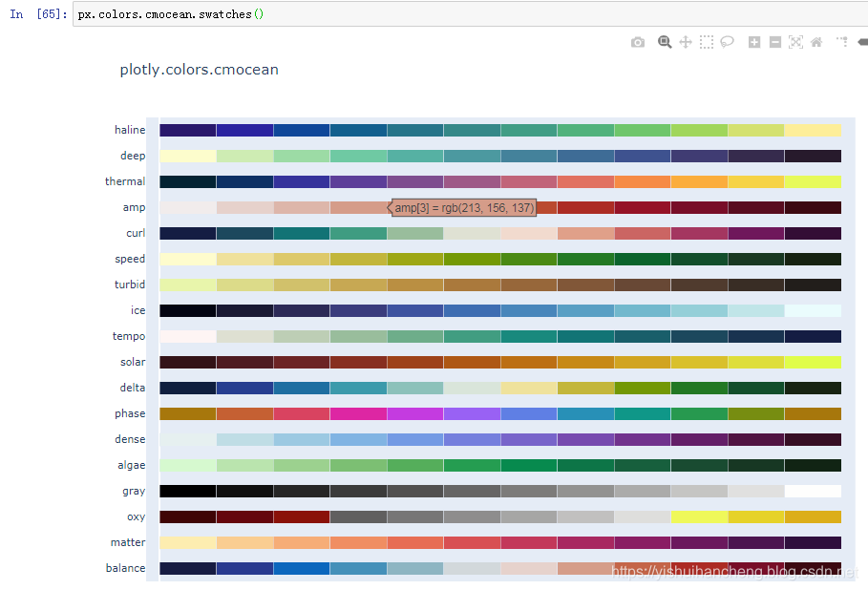Click the first dark purple haline swatch
This screenshot has height=590, width=868.
(x=188, y=130)
